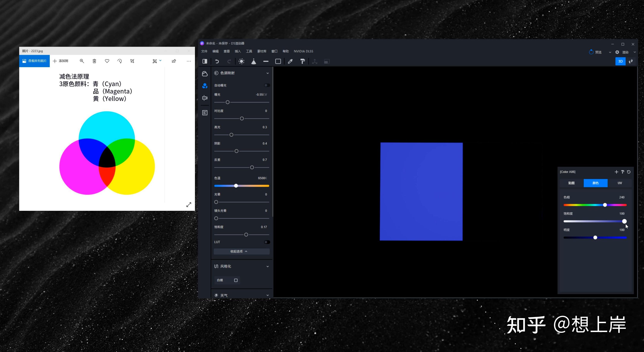Check the 白模 checkbox
Screen dimensions: 644x352
[x=236, y=280]
